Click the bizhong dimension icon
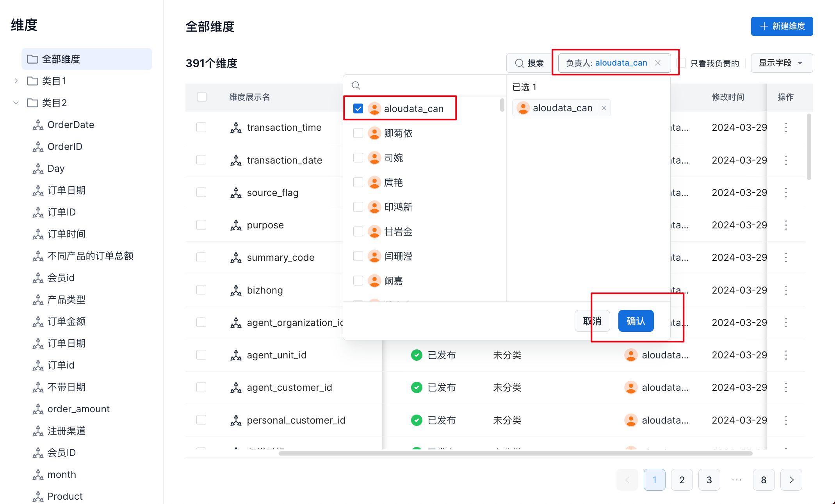 236,290
